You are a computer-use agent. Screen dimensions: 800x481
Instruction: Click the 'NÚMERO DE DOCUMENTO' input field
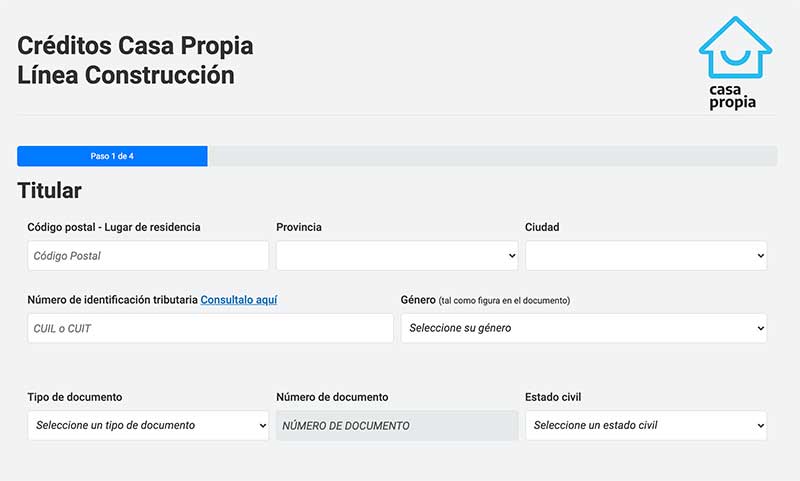397,425
